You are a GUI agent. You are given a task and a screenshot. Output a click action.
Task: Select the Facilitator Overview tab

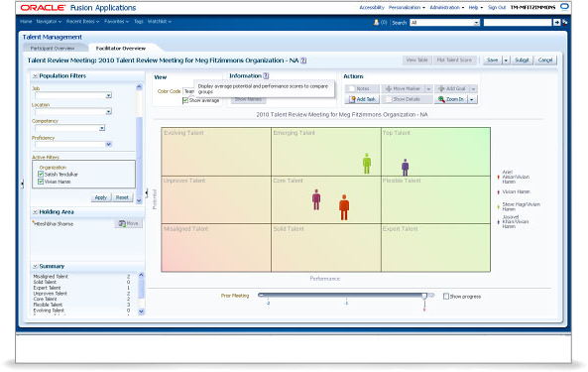pyautogui.click(x=121, y=49)
